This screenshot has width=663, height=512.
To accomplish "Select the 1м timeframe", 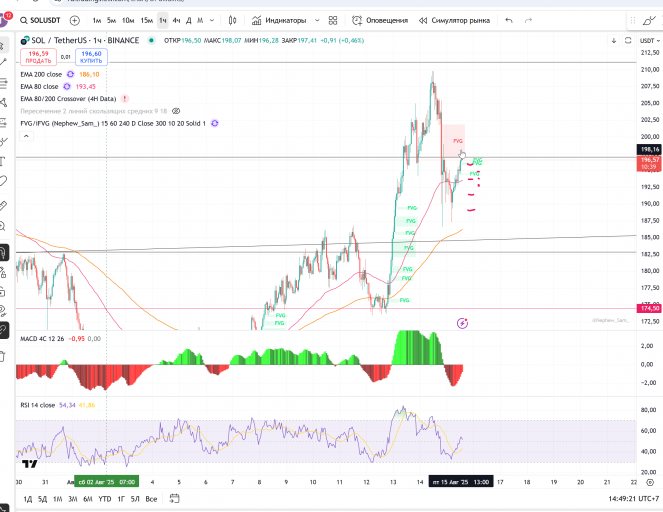I will pyautogui.click(x=97, y=20).
